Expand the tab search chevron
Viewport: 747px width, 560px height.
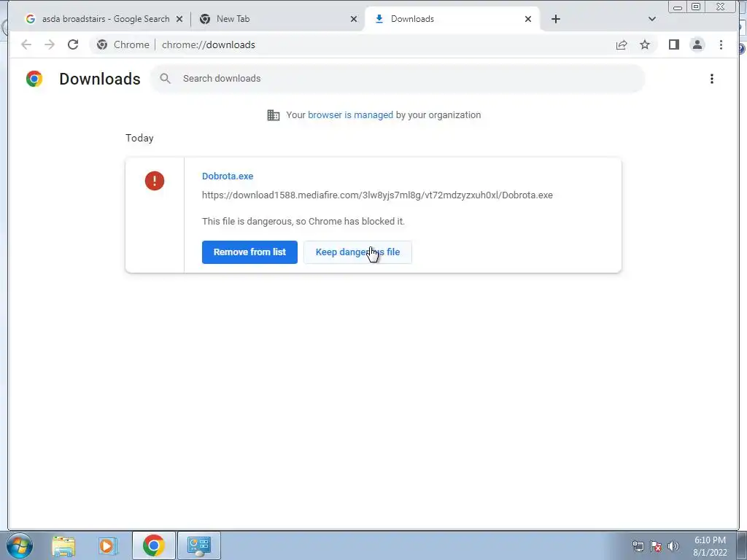point(652,19)
